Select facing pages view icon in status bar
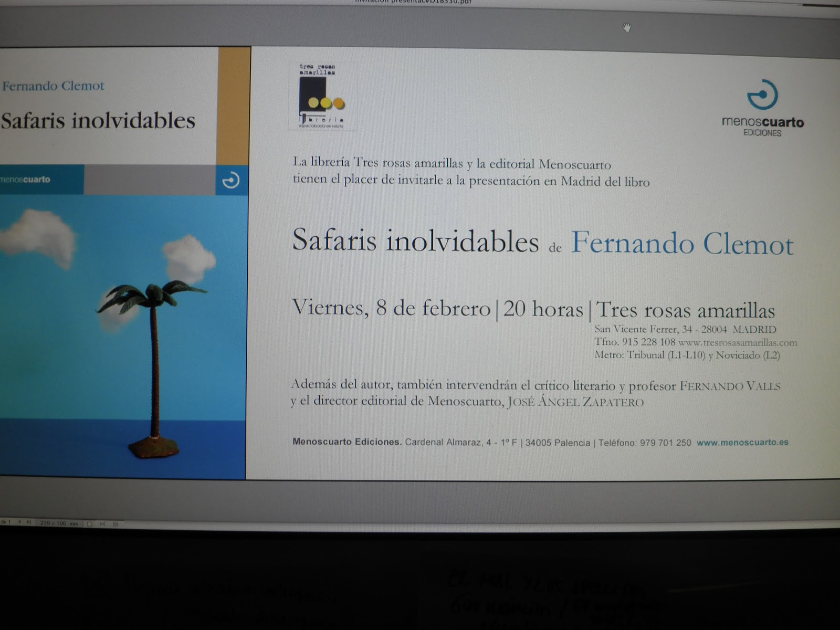Image resolution: width=840 pixels, height=630 pixels. (x=115, y=524)
